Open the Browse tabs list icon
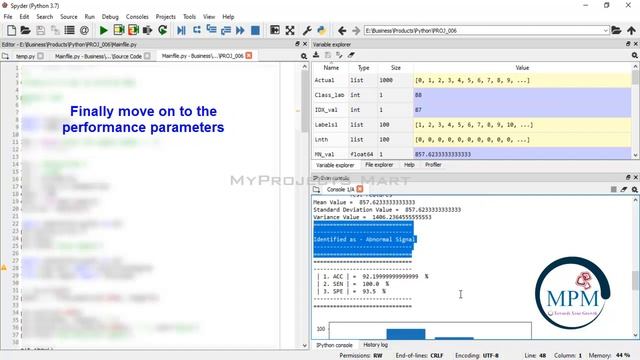640x360 pixels. [x=69, y=30]
